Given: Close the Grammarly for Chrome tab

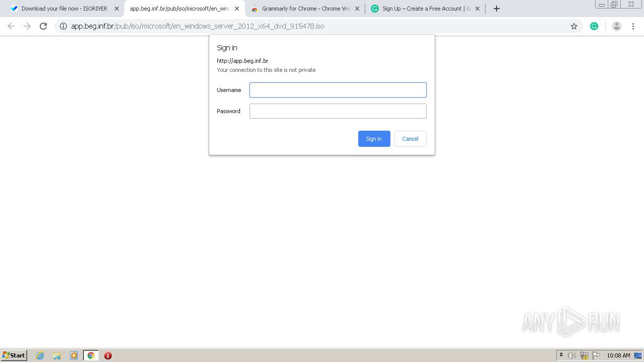Looking at the screenshot, I should point(357,9).
